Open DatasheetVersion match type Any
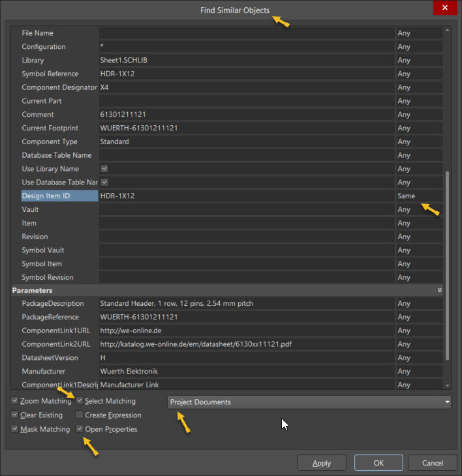Screen dimensions: 462x476 pyautogui.click(x=419, y=357)
